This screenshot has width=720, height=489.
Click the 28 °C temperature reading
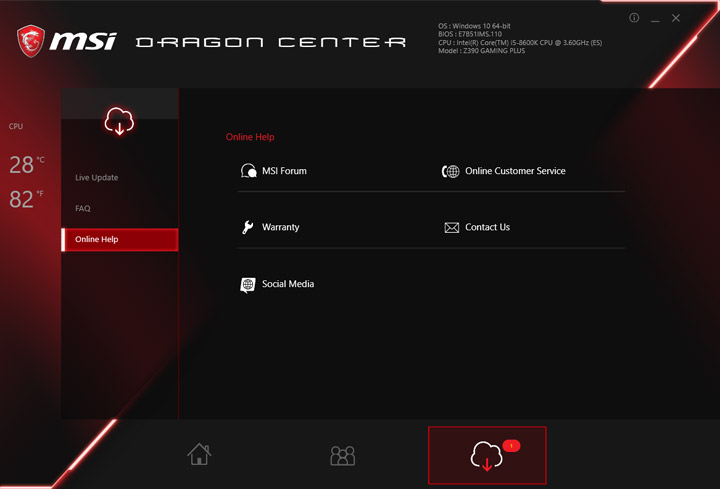click(x=27, y=165)
